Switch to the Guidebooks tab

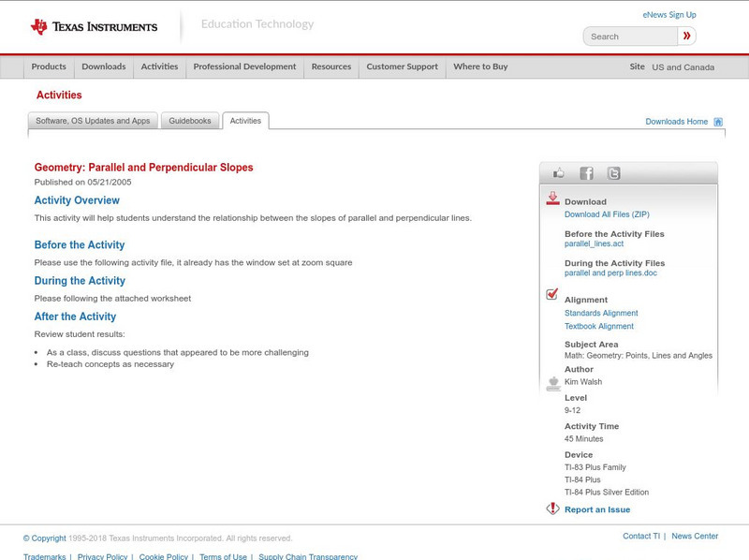191,121
